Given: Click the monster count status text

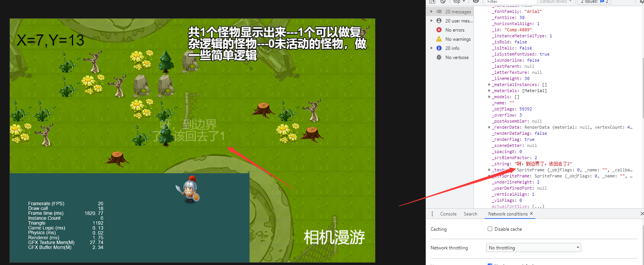Looking at the screenshot, I should pyautogui.click(x=277, y=43).
